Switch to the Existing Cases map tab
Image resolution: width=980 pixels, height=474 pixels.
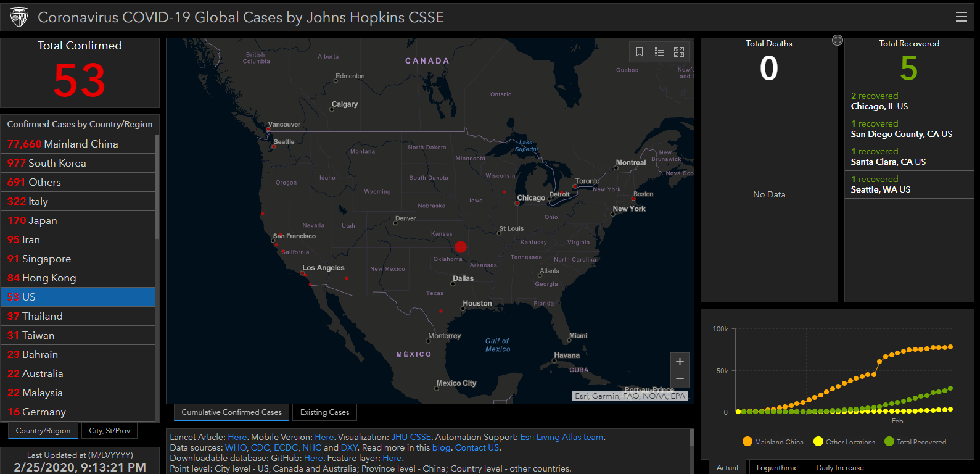(x=324, y=412)
